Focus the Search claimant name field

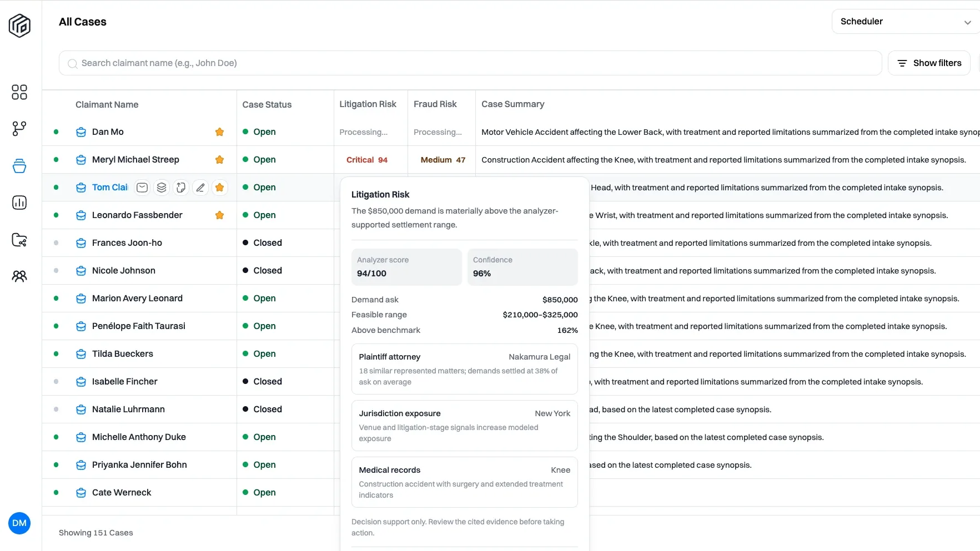(470, 63)
